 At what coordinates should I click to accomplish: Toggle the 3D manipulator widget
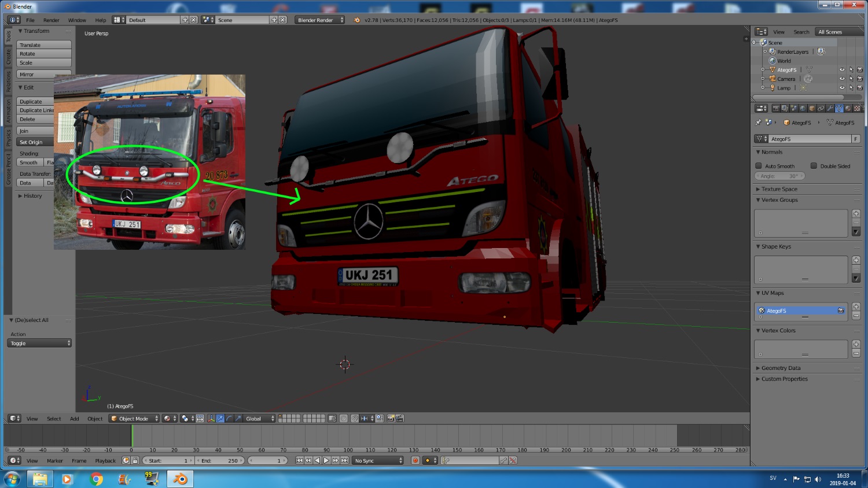(211, 419)
